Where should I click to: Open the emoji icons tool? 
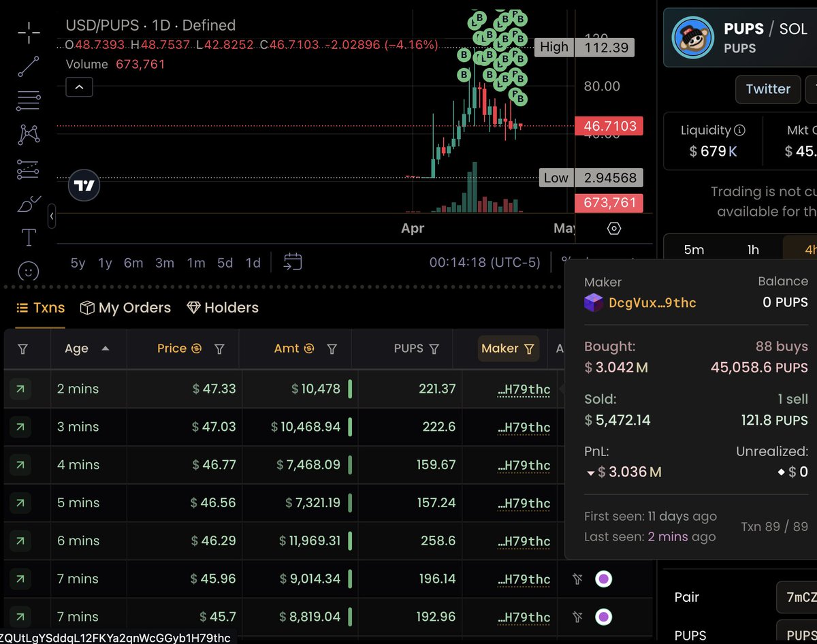29,272
